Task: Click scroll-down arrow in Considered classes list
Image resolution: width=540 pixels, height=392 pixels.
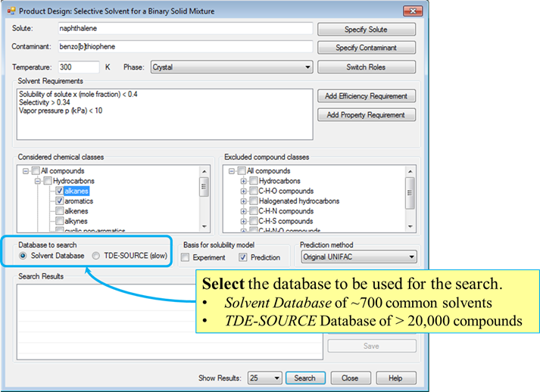Action: tap(204, 226)
